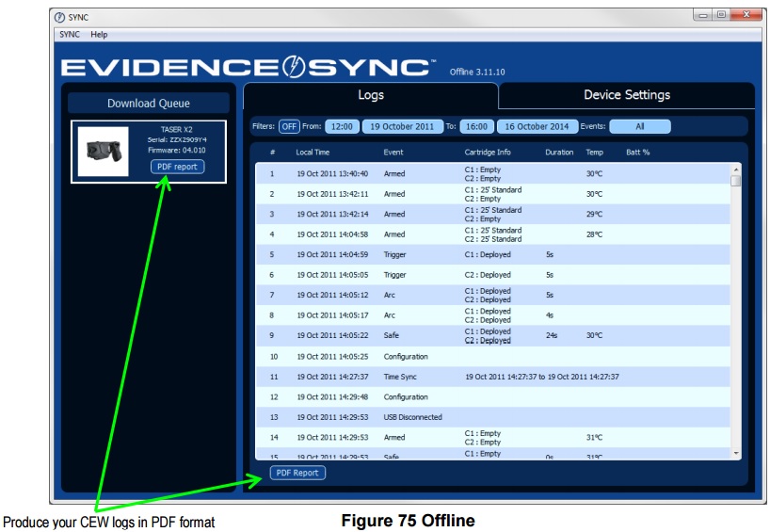Screen dimensions: 770x532
Task: Click the SYNC app icon in title bar
Action: point(62,18)
